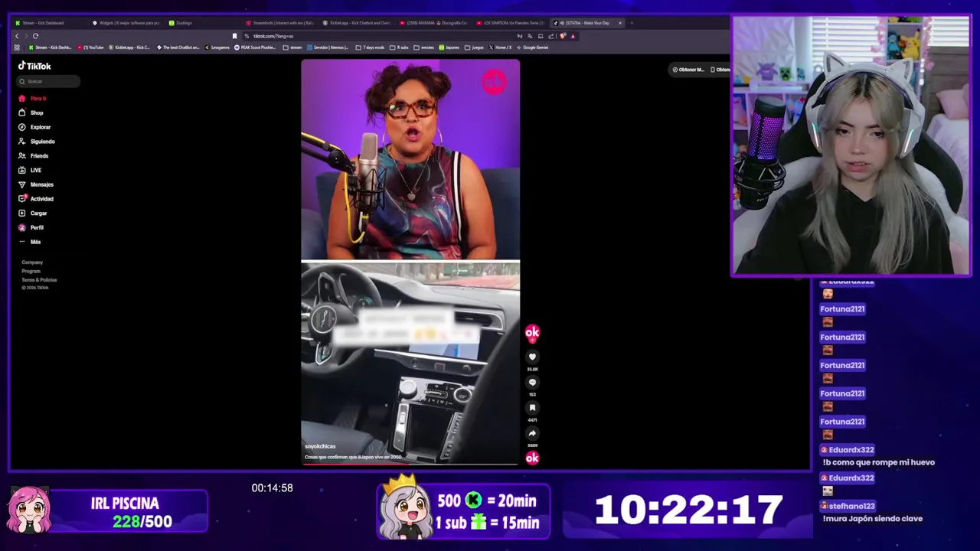
Task: Open the Perfil page
Action: point(31,227)
